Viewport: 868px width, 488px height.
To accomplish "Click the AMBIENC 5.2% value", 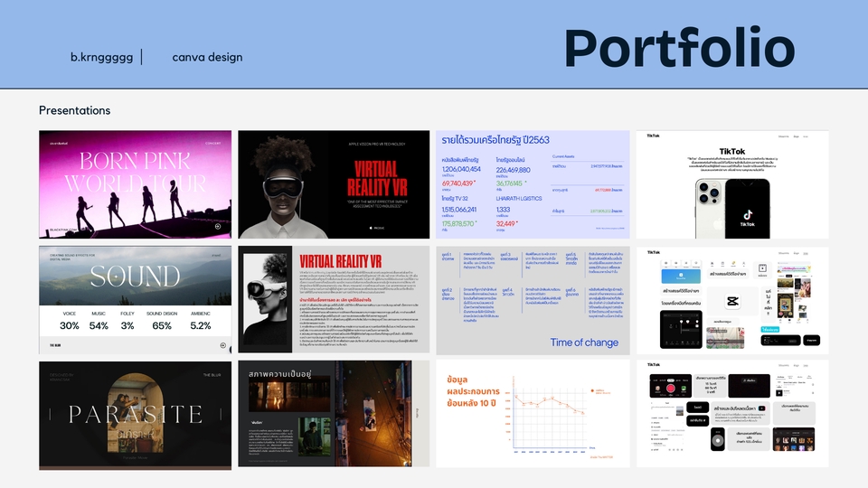I will tap(201, 326).
